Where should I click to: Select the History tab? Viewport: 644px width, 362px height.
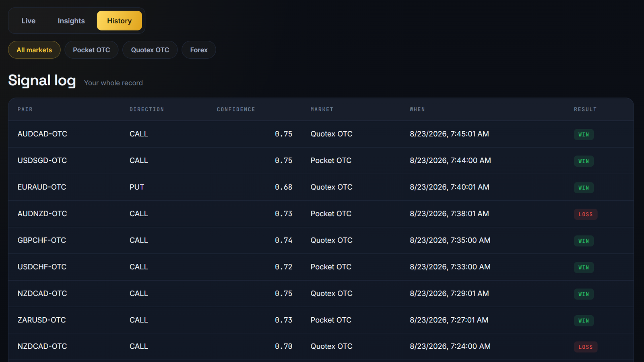tap(119, 21)
